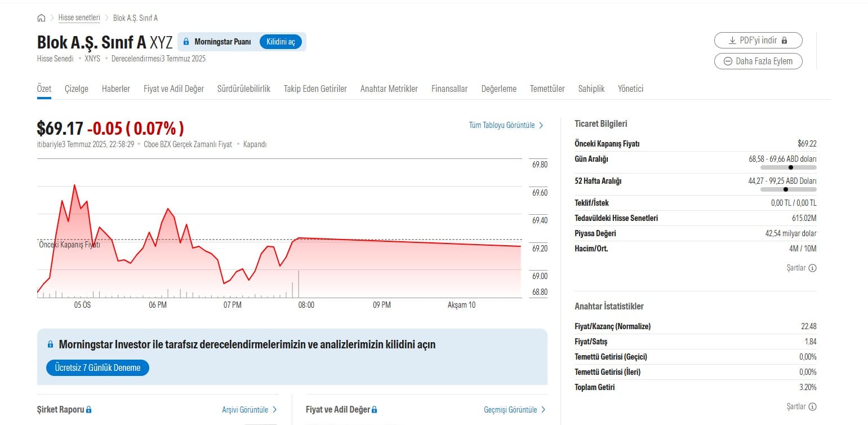
Task: Click the Hacim/Ort. value 4M / 10M
Action: [x=803, y=249]
